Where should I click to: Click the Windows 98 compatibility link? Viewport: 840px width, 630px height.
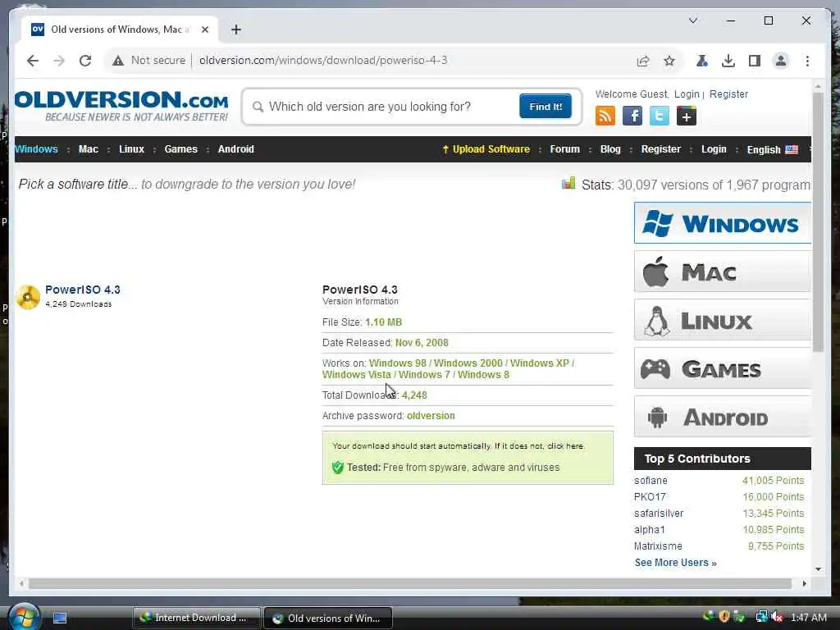pos(398,363)
